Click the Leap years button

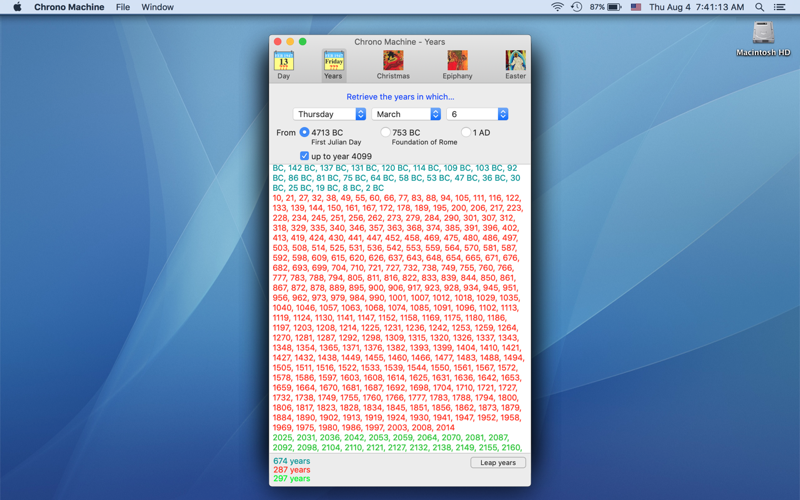498,463
